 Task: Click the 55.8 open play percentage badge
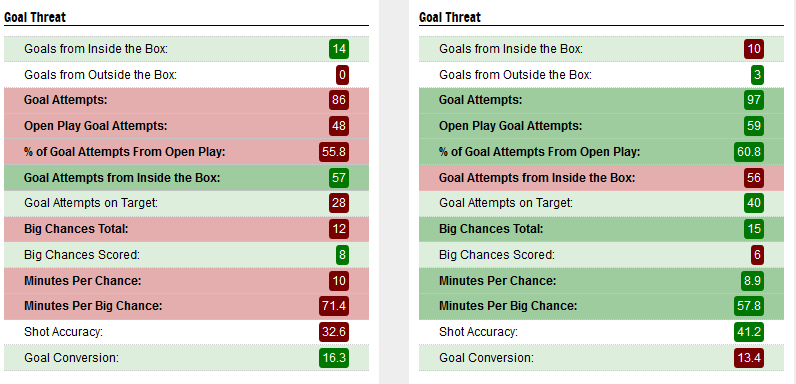click(334, 152)
